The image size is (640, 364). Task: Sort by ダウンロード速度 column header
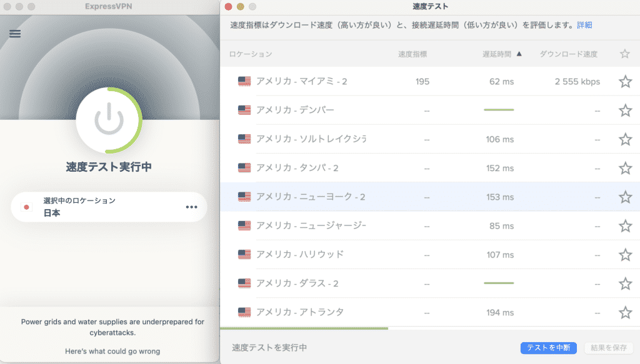point(569,54)
